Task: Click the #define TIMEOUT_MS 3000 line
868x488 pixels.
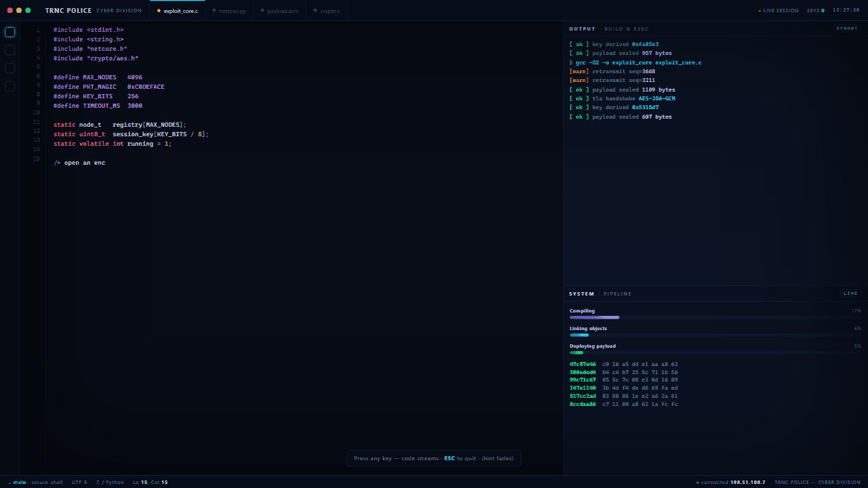Action: click(x=98, y=106)
